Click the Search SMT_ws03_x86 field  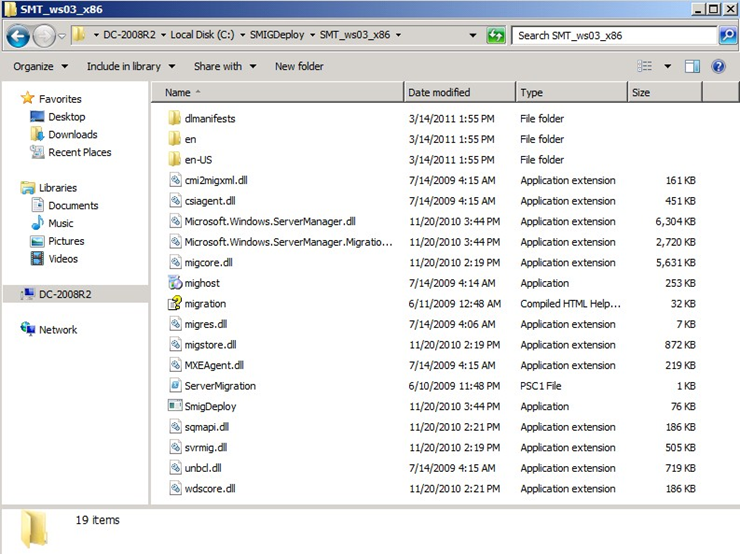(614, 35)
